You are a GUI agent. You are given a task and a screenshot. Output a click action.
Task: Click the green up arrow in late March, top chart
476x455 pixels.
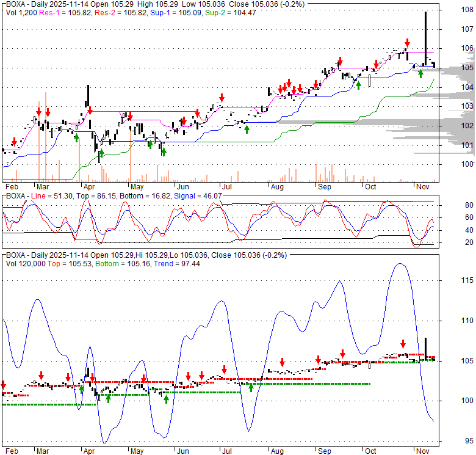click(76, 137)
